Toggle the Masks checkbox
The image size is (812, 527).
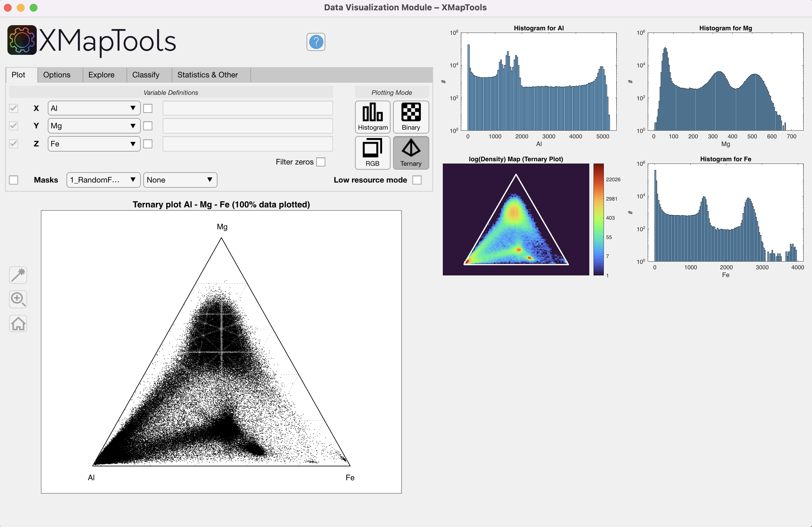coord(13,180)
